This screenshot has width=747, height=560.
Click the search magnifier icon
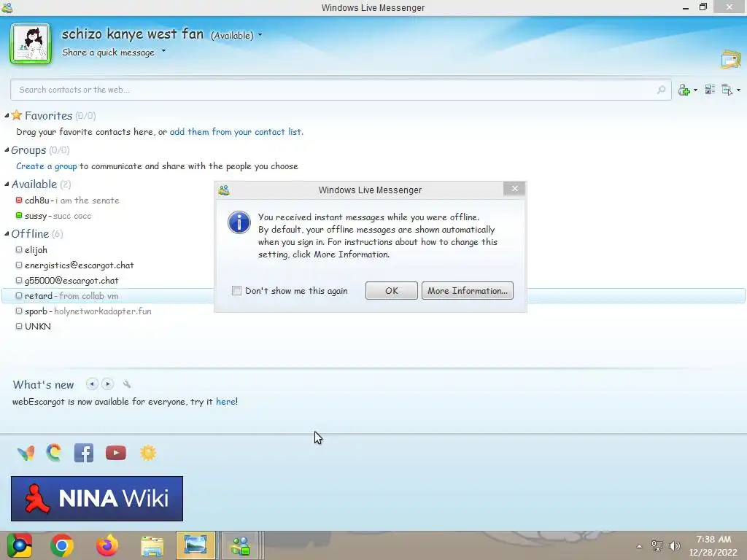coord(661,90)
